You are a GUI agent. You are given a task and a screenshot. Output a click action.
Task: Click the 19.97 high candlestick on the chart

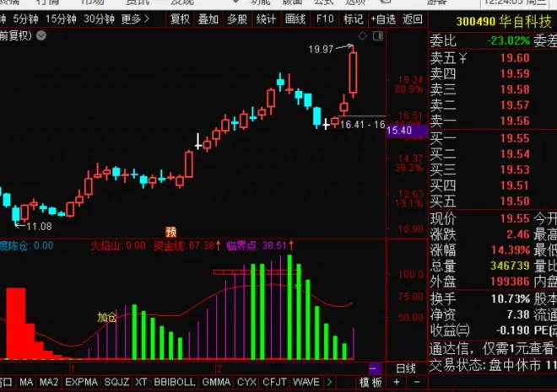[353, 73]
